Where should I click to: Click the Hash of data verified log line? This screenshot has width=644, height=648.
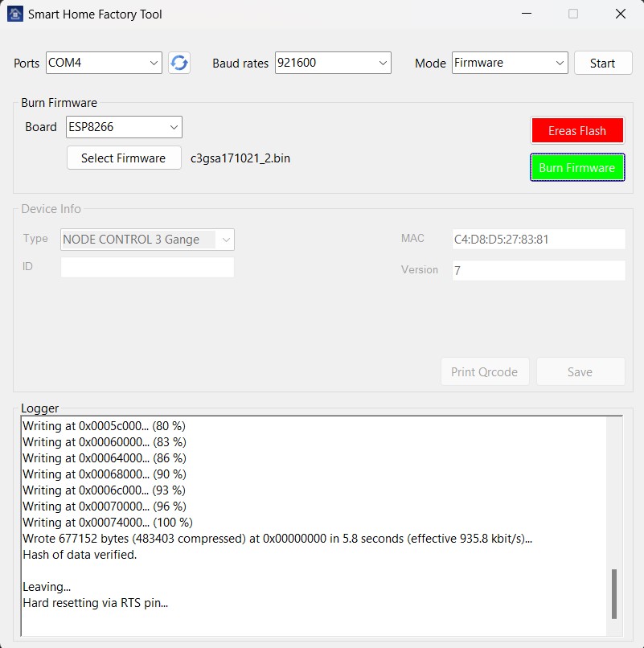coord(80,555)
